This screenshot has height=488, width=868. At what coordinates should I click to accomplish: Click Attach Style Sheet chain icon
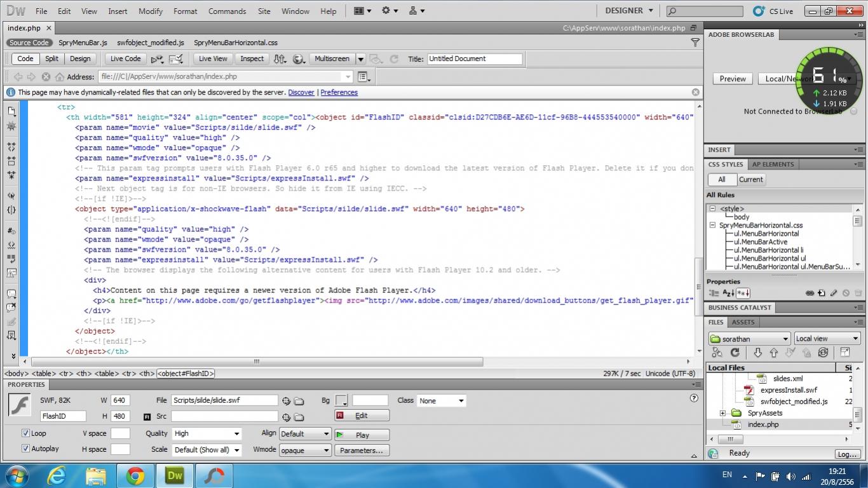click(x=810, y=293)
